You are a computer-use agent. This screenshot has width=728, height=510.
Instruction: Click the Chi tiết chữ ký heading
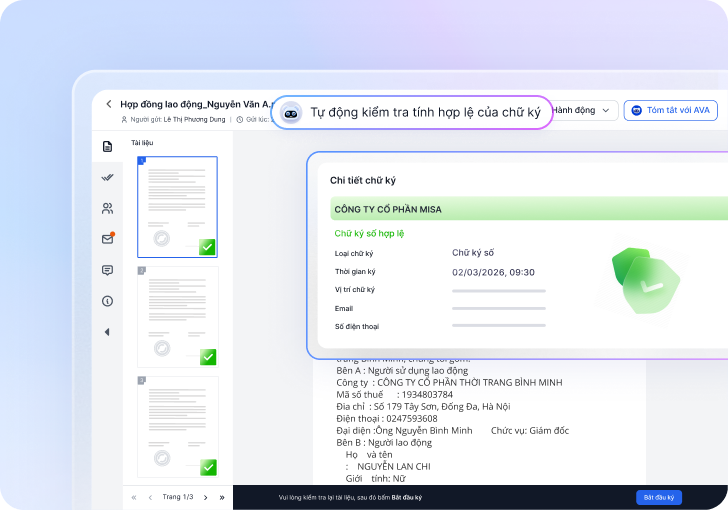363,180
